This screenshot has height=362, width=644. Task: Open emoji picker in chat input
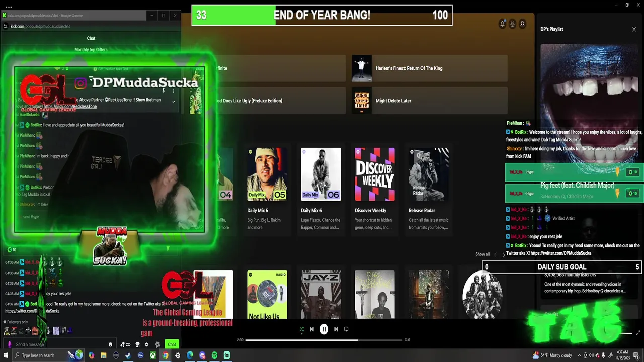pyautogui.click(x=110, y=344)
